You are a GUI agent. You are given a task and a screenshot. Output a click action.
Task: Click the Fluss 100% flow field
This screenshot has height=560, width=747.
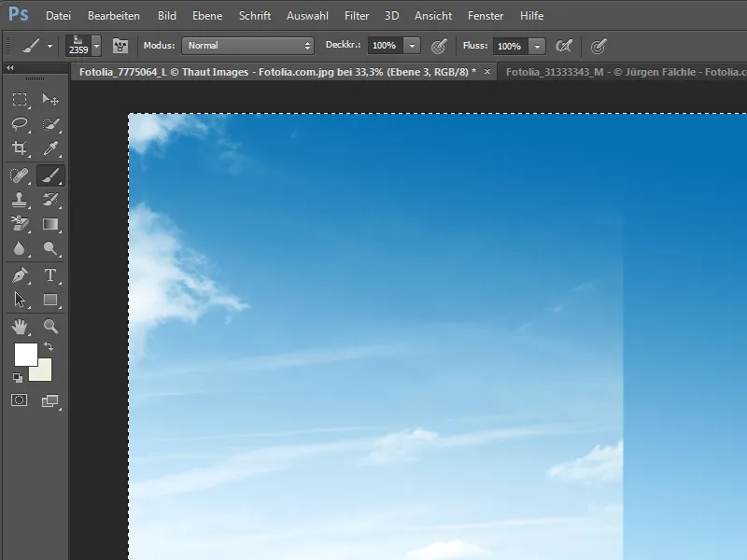click(x=510, y=46)
